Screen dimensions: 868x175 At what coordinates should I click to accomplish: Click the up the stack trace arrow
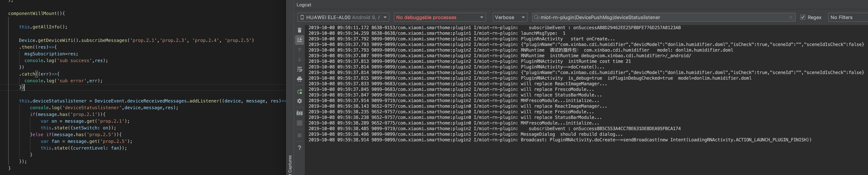(299, 50)
